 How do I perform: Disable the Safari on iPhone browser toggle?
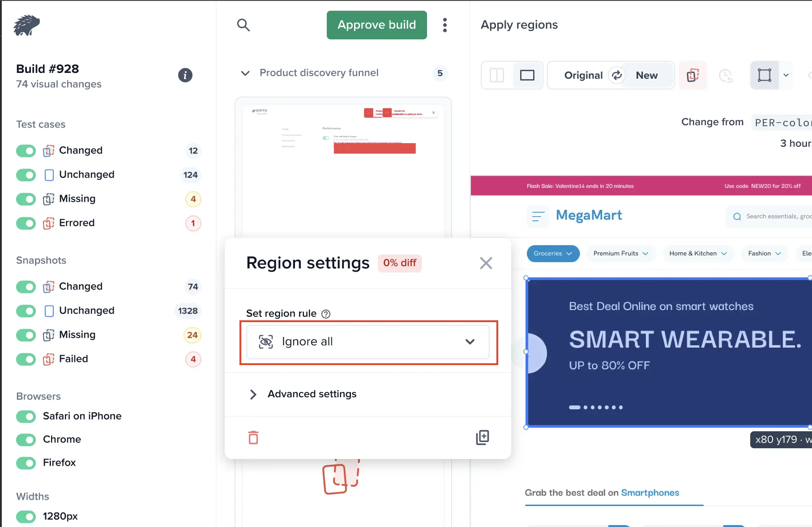click(x=26, y=416)
